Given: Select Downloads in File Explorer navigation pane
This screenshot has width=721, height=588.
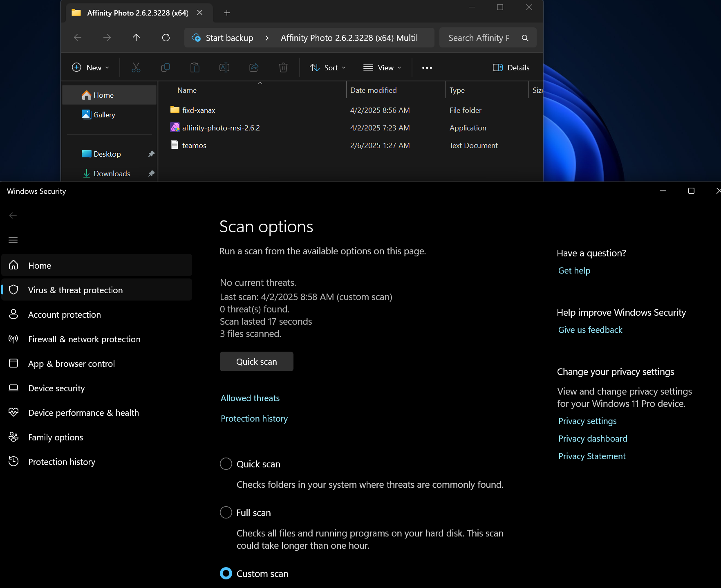Looking at the screenshot, I should [x=110, y=174].
